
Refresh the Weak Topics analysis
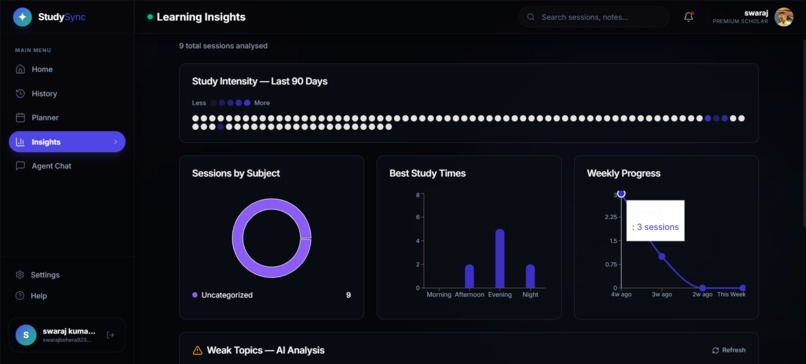click(728, 350)
